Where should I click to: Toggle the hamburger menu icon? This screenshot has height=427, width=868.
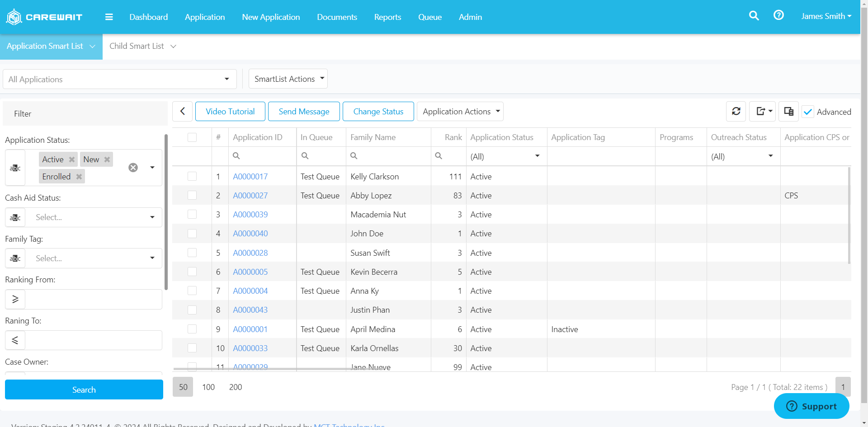coord(109,17)
